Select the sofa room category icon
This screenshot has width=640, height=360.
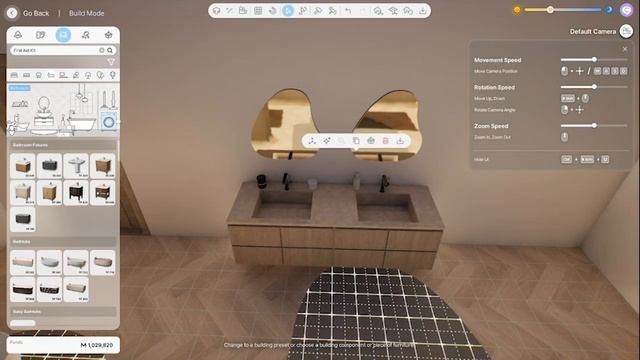pyautogui.click(x=27, y=75)
